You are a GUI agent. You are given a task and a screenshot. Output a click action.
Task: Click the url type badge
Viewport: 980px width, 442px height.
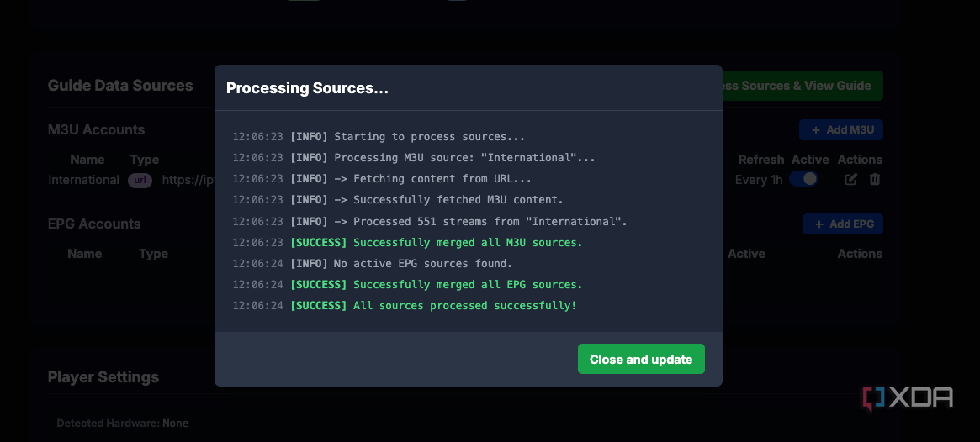click(x=140, y=181)
